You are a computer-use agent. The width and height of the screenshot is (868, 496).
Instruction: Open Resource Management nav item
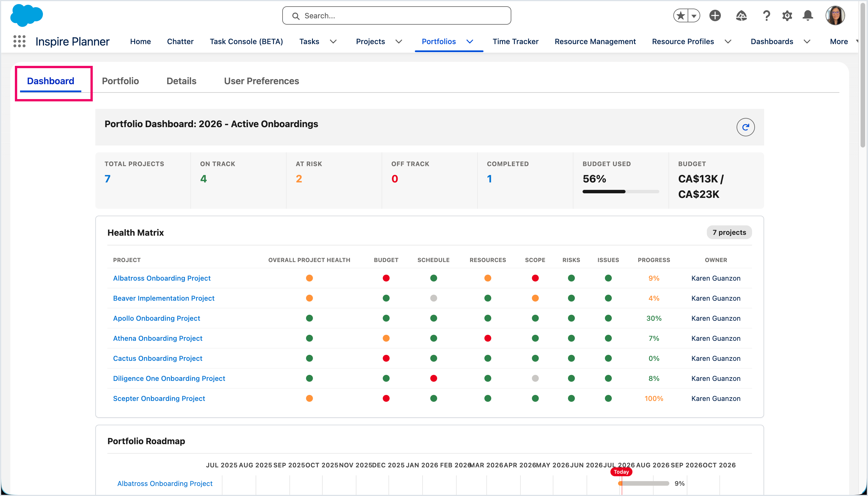point(595,42)
